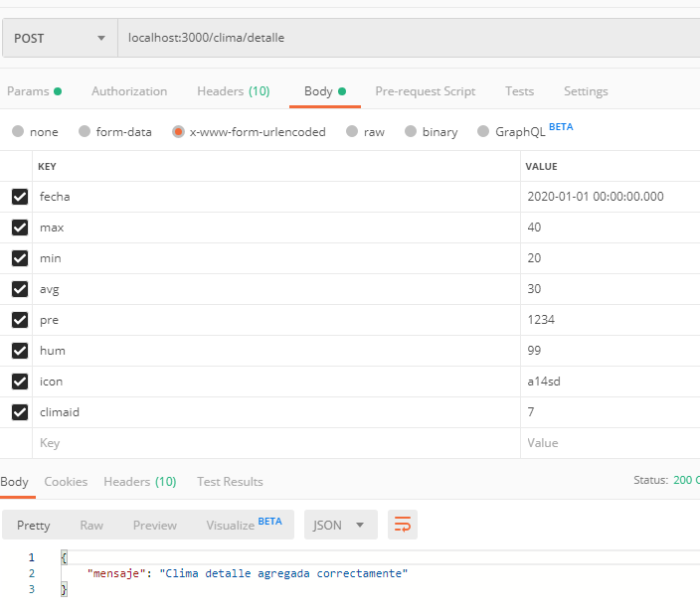
Task: Toggle the icon row checkbox off
Action: coord(20,382)
